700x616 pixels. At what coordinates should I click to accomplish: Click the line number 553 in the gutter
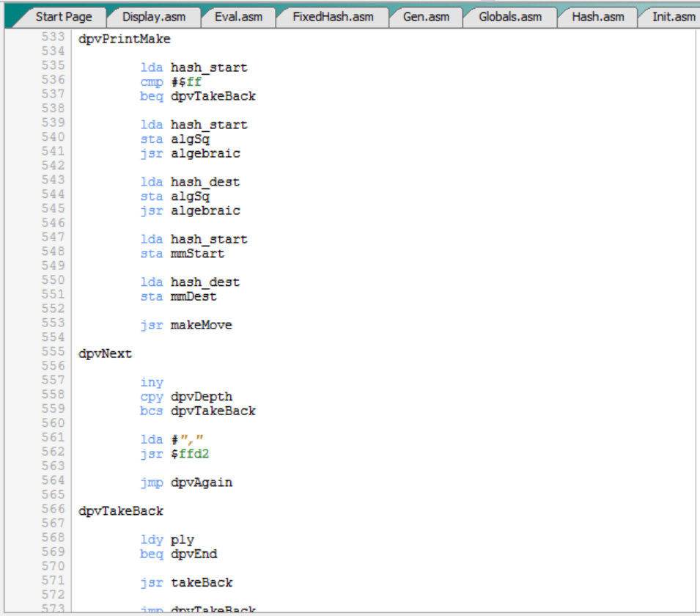point(53,323)
